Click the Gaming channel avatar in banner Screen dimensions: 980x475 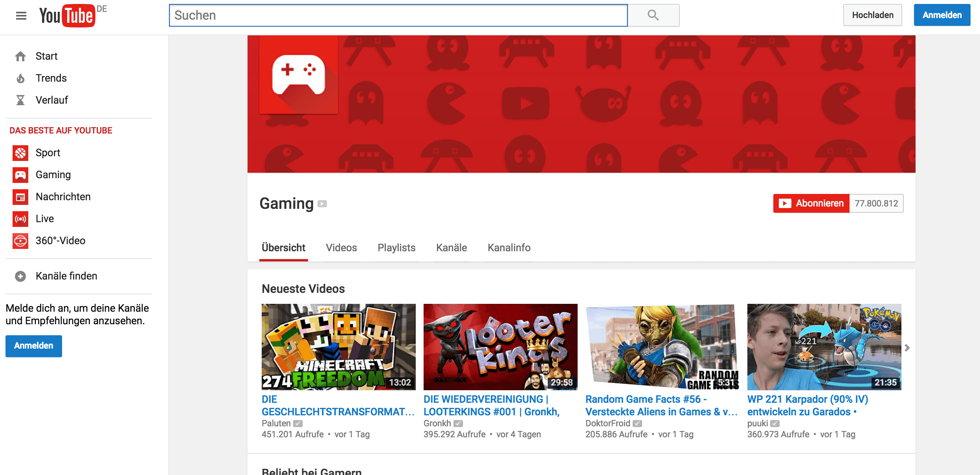299,75
